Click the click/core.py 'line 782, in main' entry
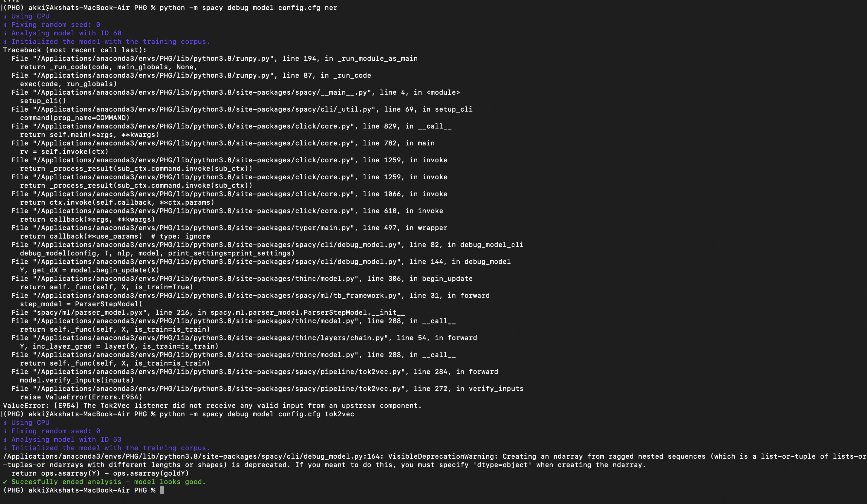The image size is (867, 504). pyautogui.click(x=223, y=143)
